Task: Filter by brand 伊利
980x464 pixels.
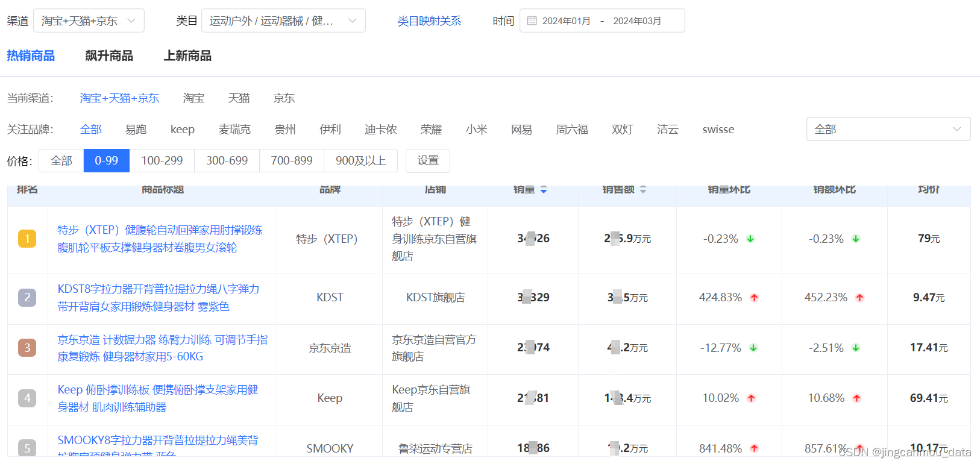Action: [x=330, y=130]
